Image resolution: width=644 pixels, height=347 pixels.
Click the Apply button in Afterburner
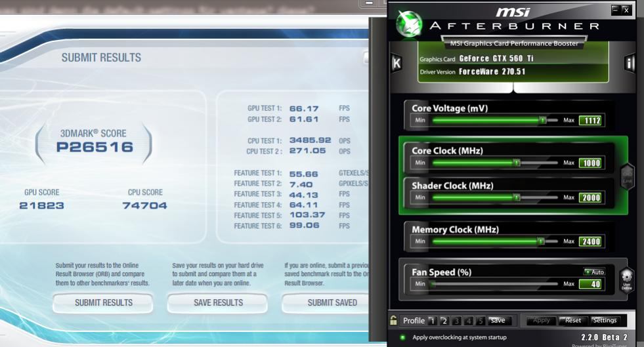[542, 320]
